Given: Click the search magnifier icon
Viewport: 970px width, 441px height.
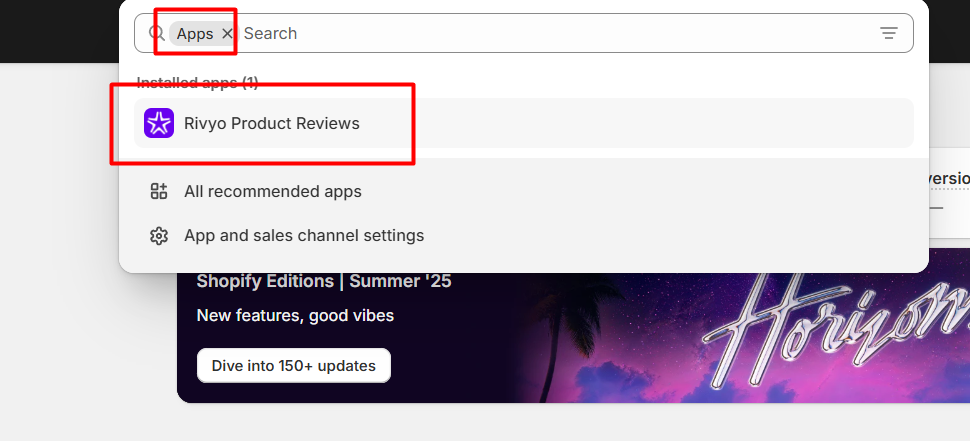Looking at the screenshot, I should click(157, 33).
